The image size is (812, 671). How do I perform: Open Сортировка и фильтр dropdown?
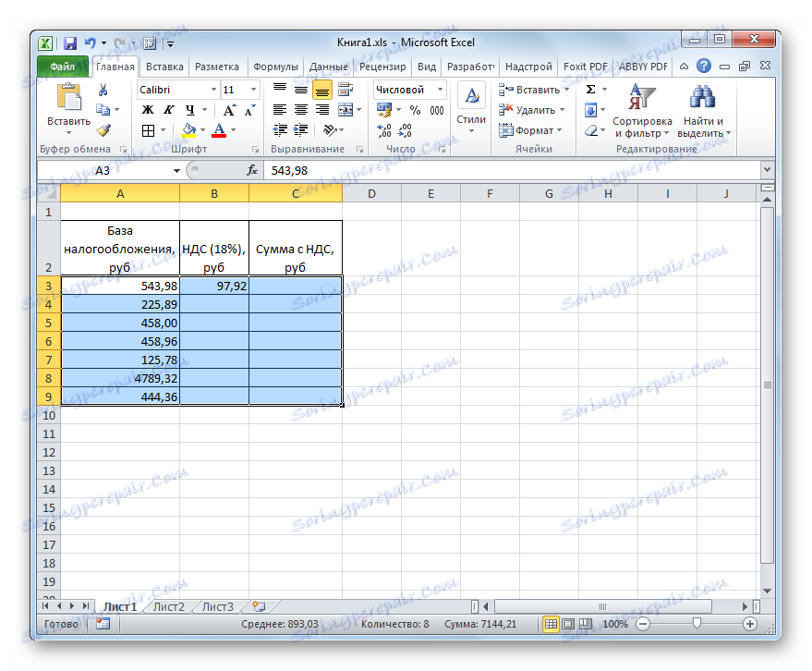pos(642,110)
